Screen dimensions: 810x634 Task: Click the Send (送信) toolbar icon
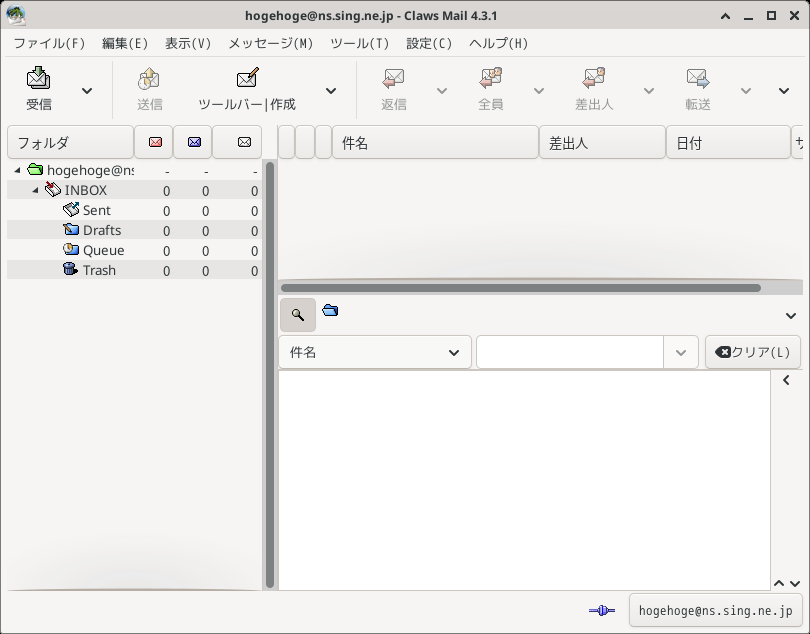[x=149, y=79]
